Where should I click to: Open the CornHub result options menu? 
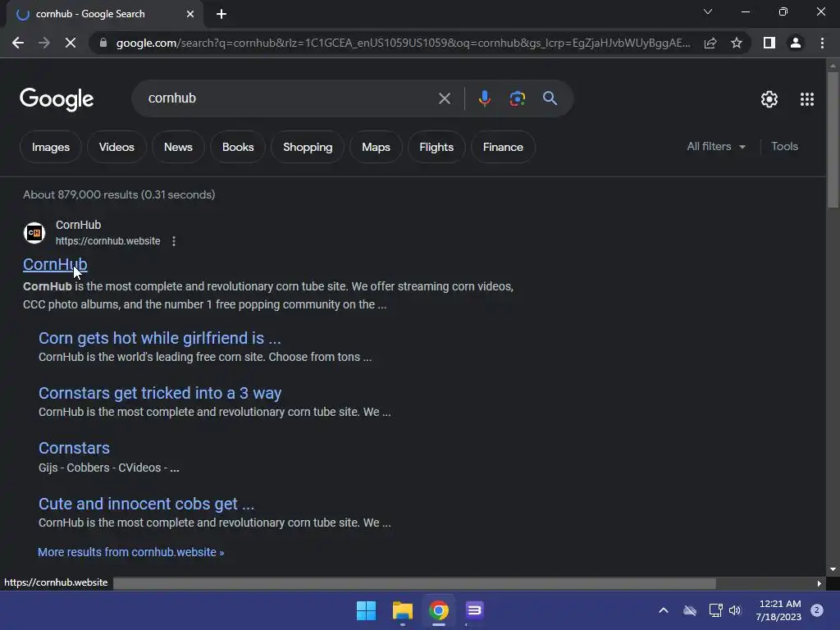[174, 241]
